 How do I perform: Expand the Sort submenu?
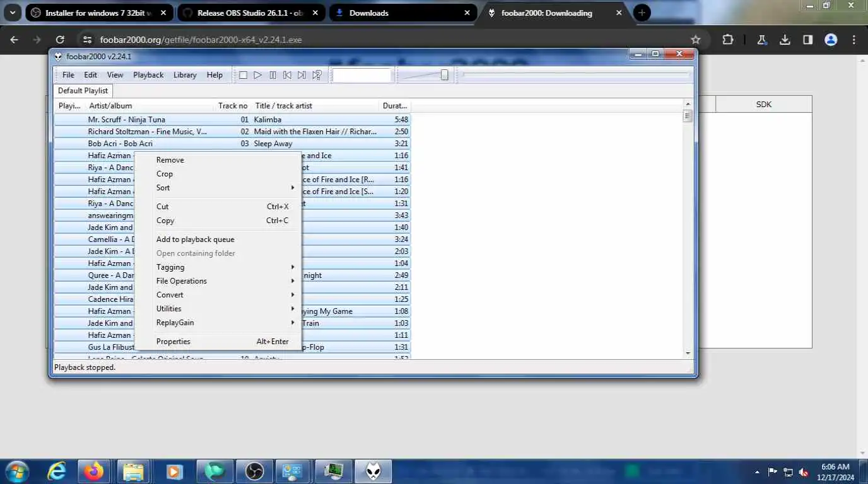[x=218, y=188]
